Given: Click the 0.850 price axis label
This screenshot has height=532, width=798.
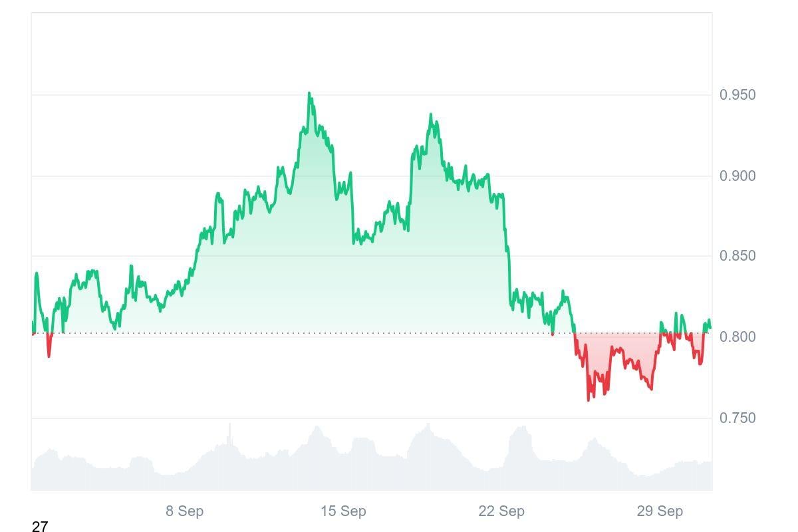Looking at the screenshot, I should (x=737, y=256).
